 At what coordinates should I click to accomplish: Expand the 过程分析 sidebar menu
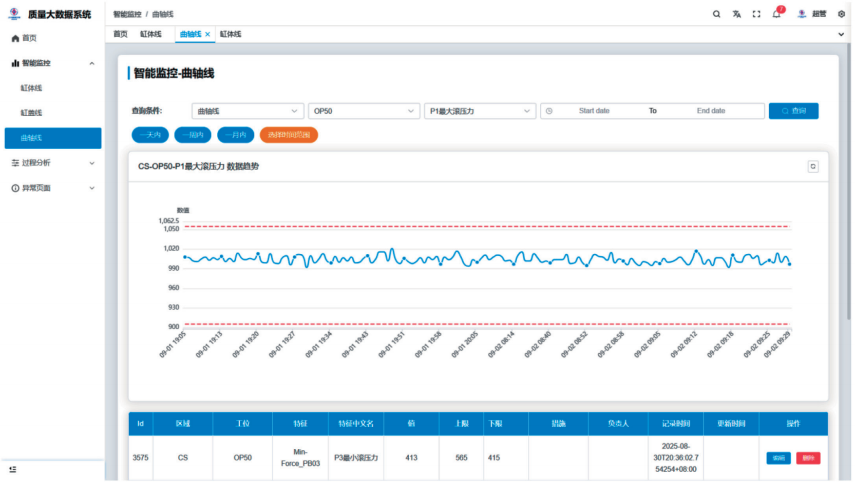tap(52, 162)
